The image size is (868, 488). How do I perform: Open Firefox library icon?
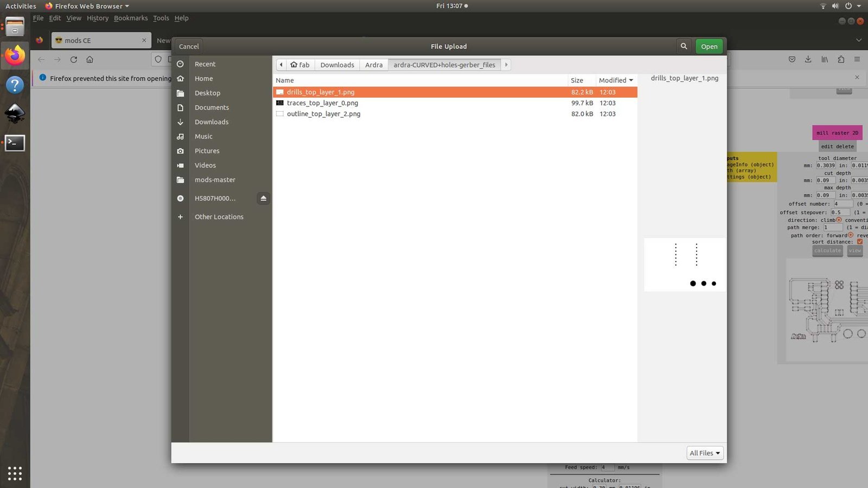point(825,60)
